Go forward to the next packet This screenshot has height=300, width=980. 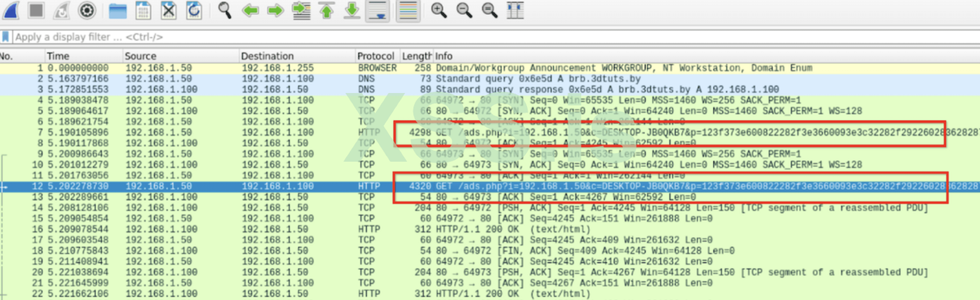[x=276, y=10]
